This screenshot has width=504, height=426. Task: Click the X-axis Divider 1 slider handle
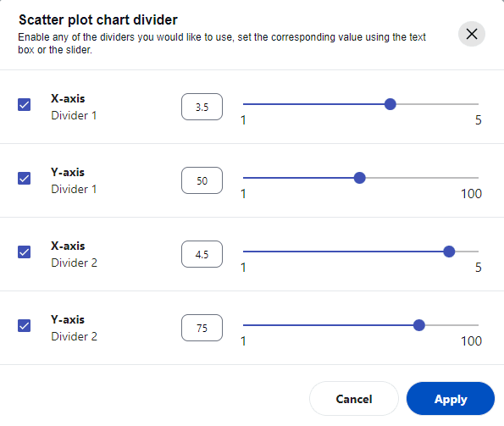coord(390,104)
